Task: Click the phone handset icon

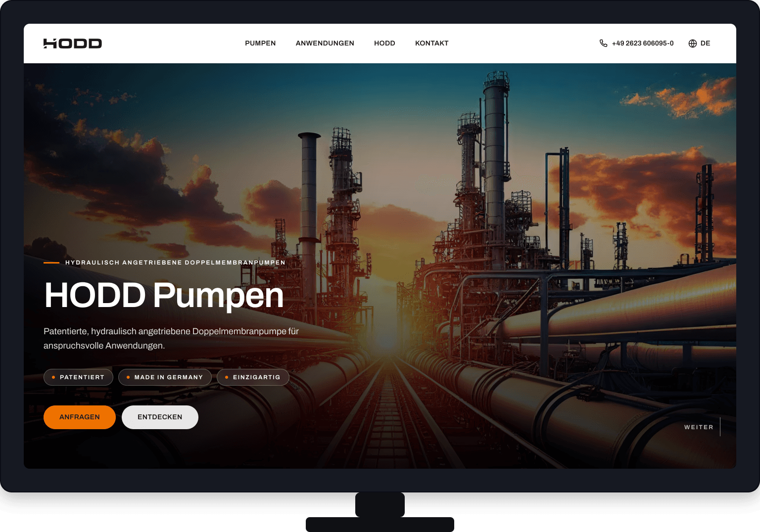Action: point(603,44)
